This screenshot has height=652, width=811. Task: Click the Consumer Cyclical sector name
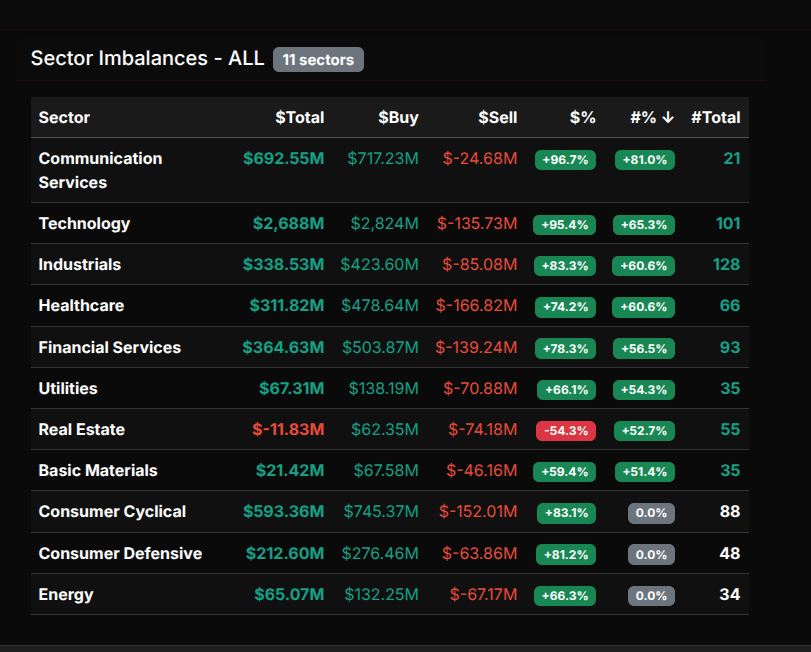(x=112, y=511)
